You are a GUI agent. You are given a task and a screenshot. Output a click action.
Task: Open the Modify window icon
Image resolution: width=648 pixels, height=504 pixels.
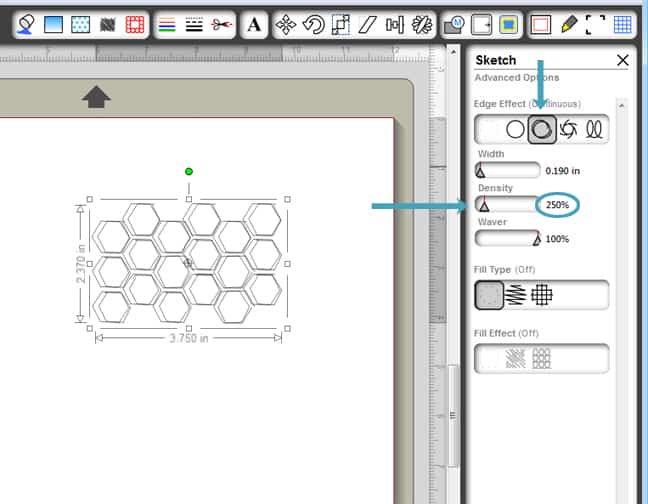pyautogui.click(x=454, y=25)
